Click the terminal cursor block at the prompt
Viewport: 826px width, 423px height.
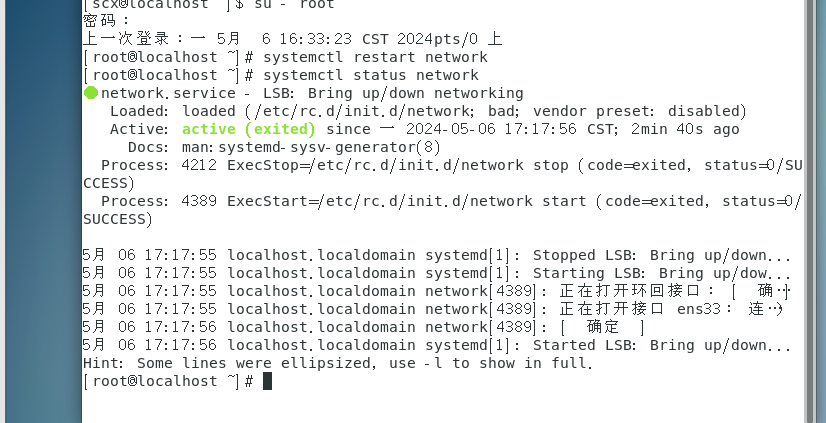pos(267,381)
